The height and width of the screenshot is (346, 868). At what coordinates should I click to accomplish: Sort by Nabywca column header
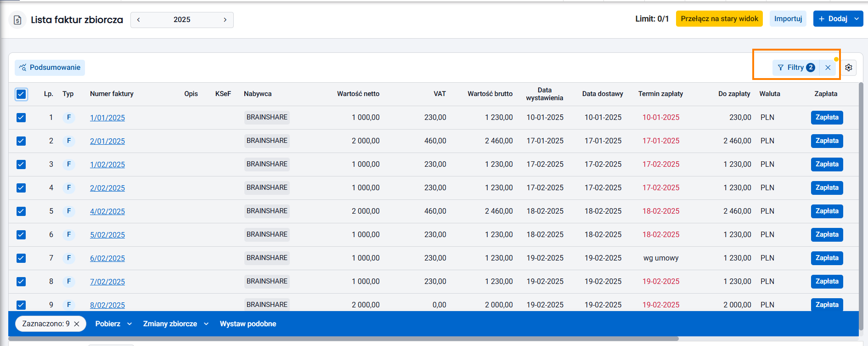[x=258, y=94]
